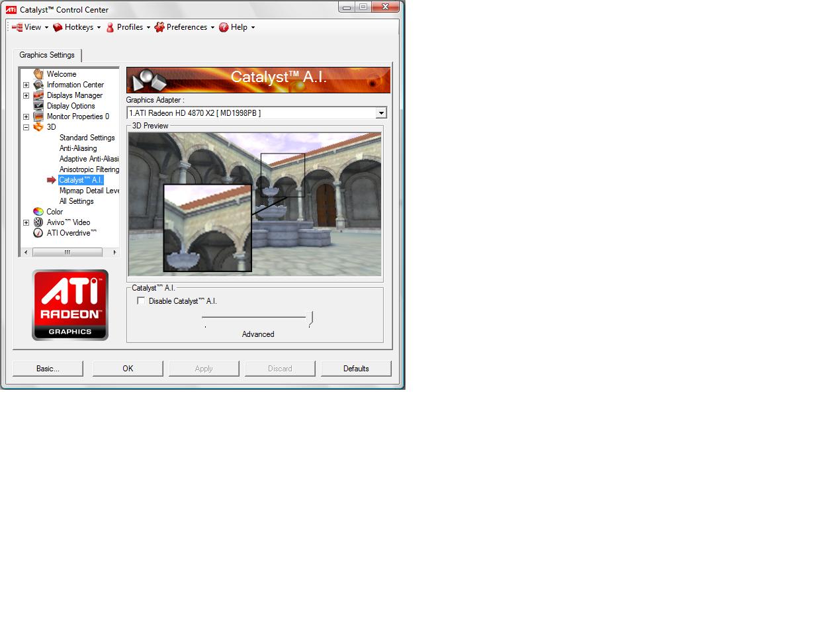
Task: Click the OK button
Action: tap(128, 369)
